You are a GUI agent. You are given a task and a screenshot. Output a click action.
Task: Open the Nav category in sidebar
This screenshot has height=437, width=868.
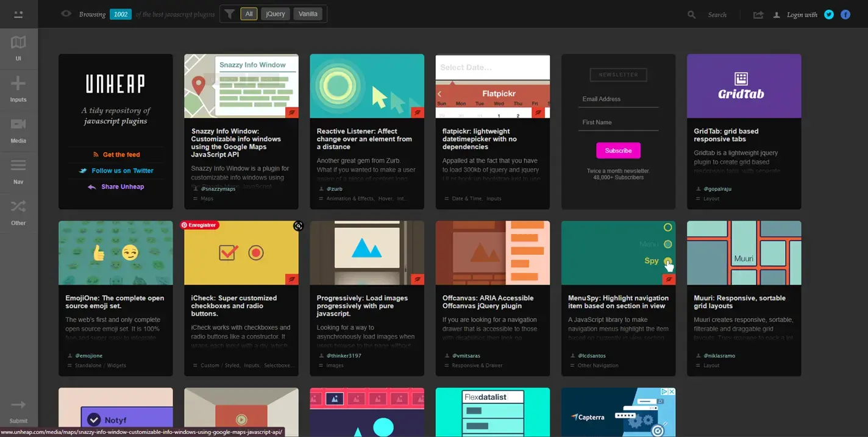pos(18,171)
